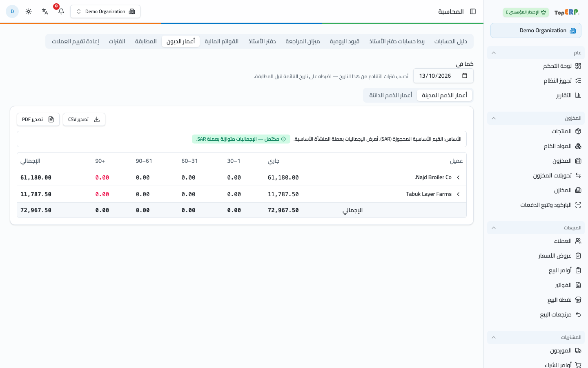The height and width of the screenshot is (368, 588).
Task: Show أعمار الذمم المدينة receivables view
Action: pos(445,95)
